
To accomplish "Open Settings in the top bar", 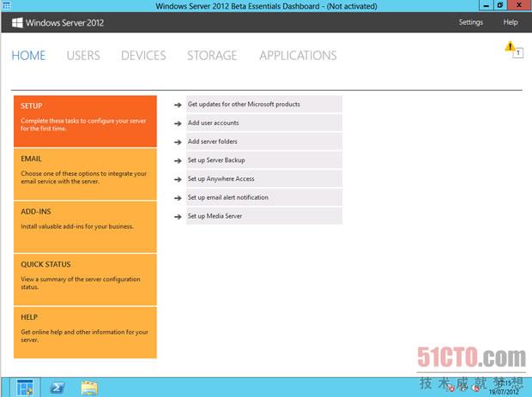I will pos(470,22).
